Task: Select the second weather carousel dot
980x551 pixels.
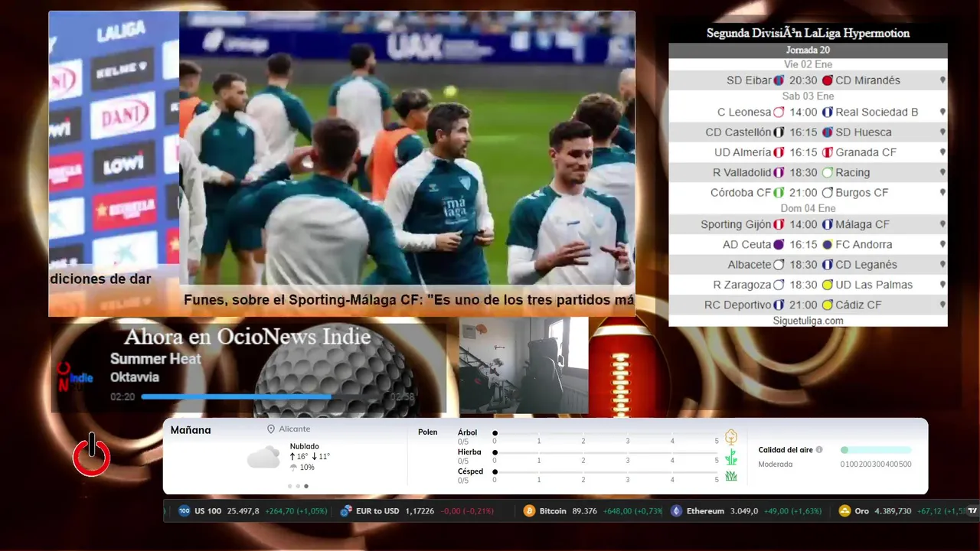Action: (298, 486)
